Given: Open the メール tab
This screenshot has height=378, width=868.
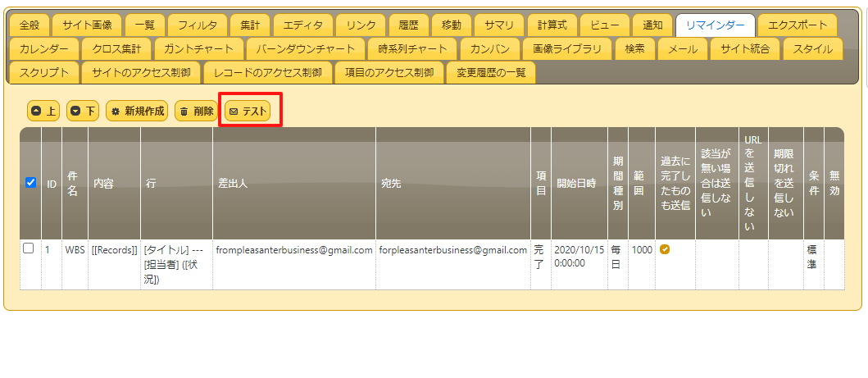Looking at the screenshot, I should (x=682, y=48).
